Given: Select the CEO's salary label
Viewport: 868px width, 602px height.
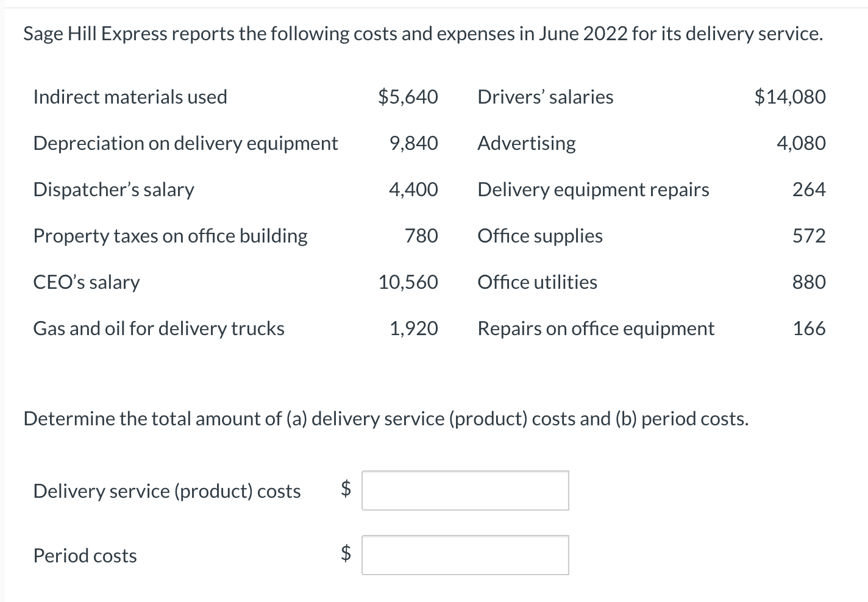Looking at the screenshot, I should click(87, 282).
